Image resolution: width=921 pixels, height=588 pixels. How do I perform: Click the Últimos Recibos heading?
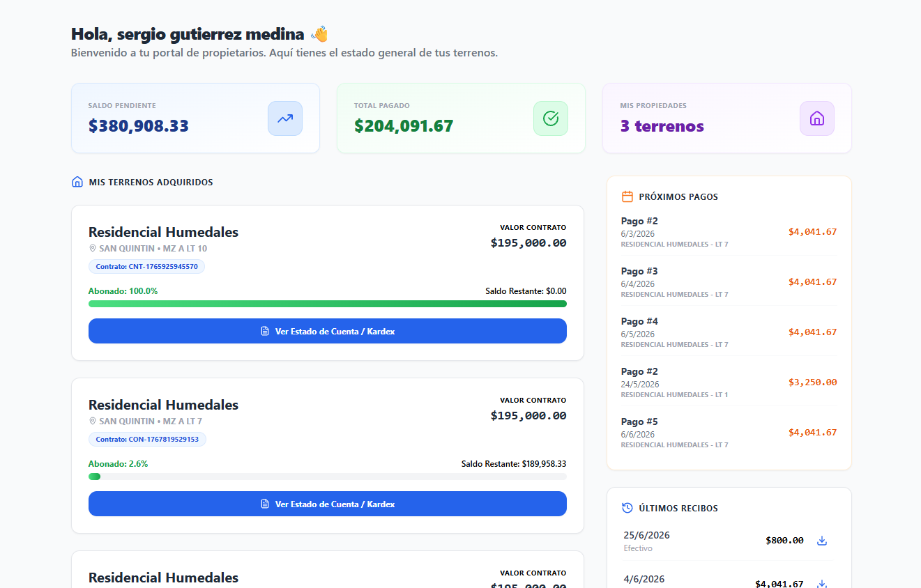pyautogui.click(x=678, y=509)
